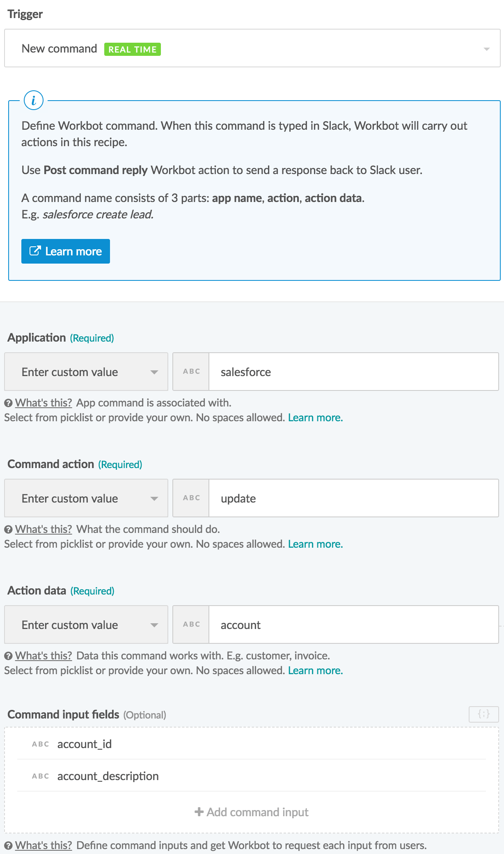Click the formula mode icon for command input fields

click(483, 714)
